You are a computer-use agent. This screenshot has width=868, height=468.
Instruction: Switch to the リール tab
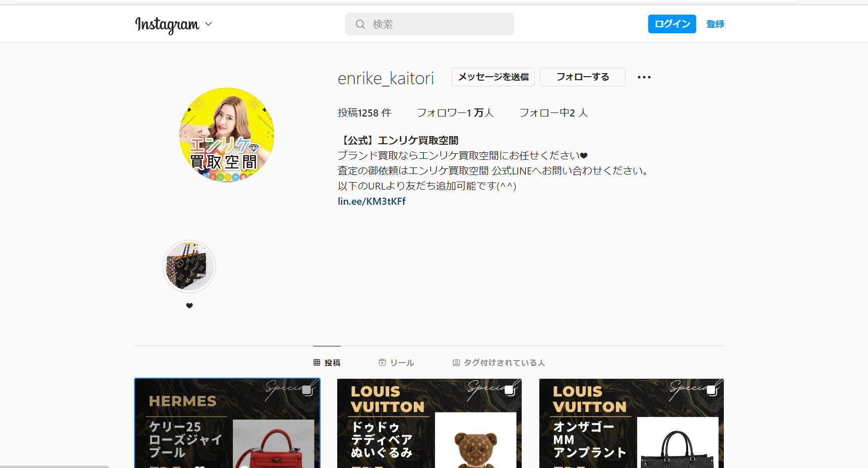(396, 363)
